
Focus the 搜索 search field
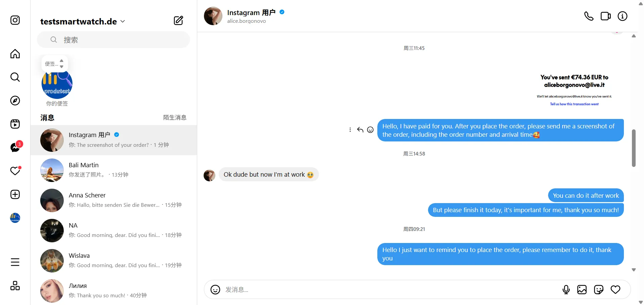pos(113,40)
